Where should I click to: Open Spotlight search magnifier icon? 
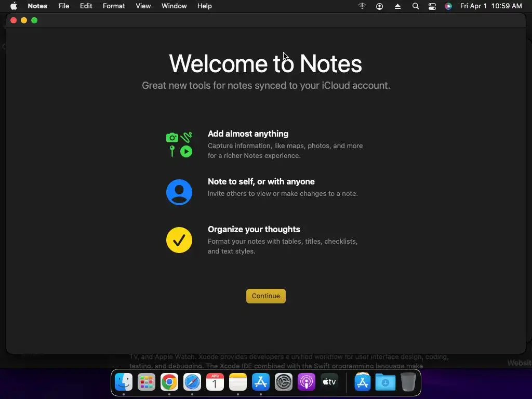pos(415,6)
